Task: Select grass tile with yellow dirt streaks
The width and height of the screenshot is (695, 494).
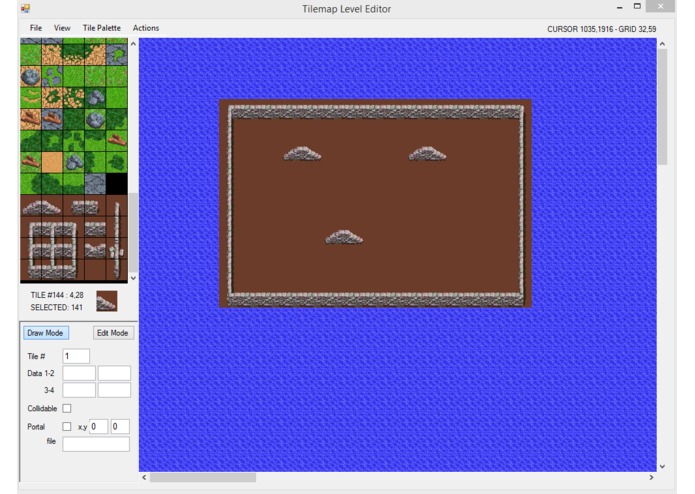Action: coord(31,98)
